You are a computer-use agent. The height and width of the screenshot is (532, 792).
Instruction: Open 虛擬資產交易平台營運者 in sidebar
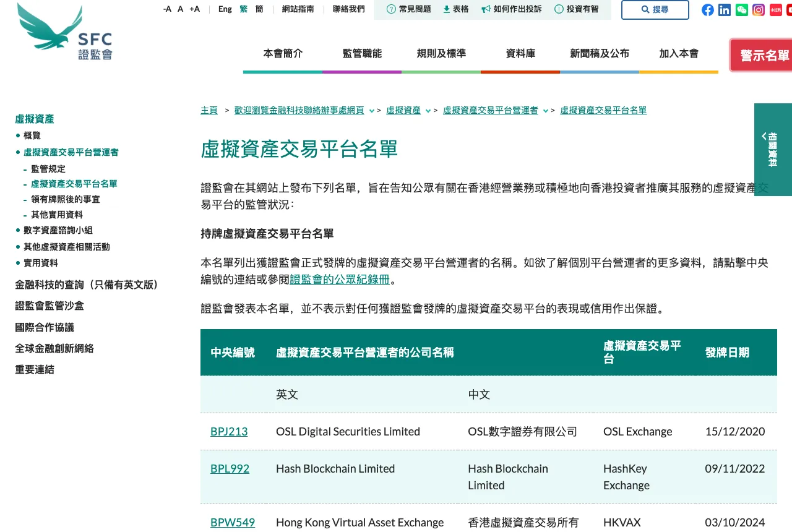point(71,152)
